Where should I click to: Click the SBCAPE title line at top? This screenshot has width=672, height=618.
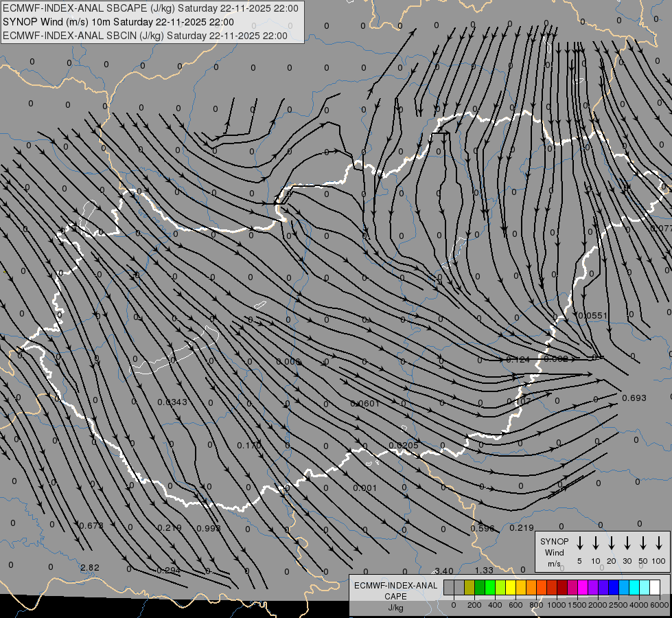click(x=150, y=8)
